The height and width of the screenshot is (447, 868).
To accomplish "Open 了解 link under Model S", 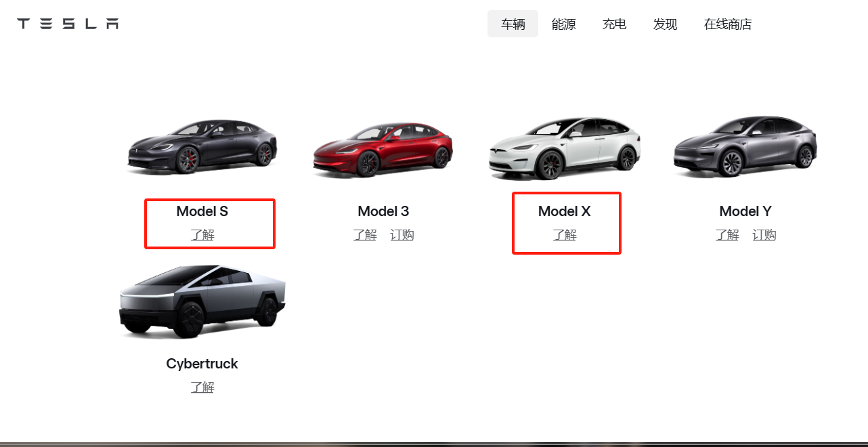I will tap(202, 235).
